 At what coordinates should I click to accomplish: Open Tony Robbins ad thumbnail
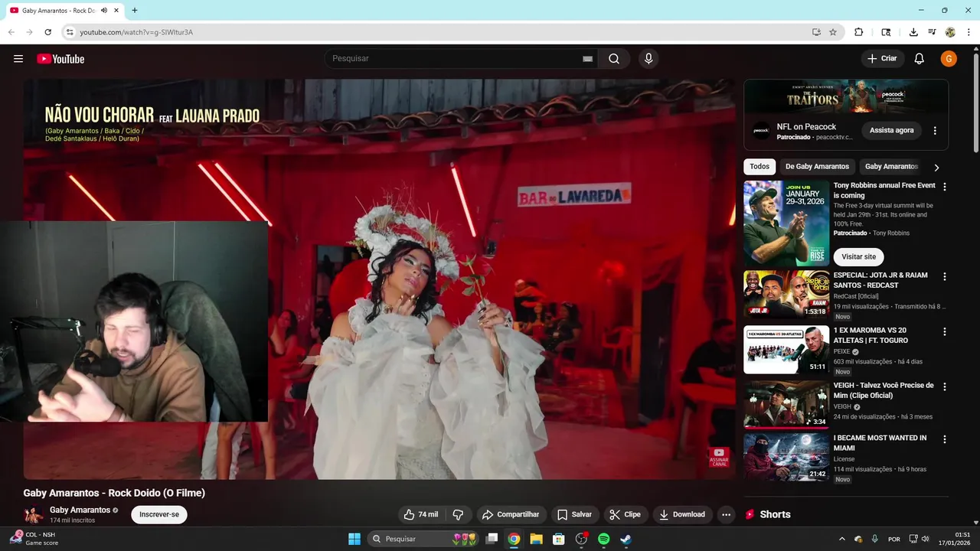(786, 224)
